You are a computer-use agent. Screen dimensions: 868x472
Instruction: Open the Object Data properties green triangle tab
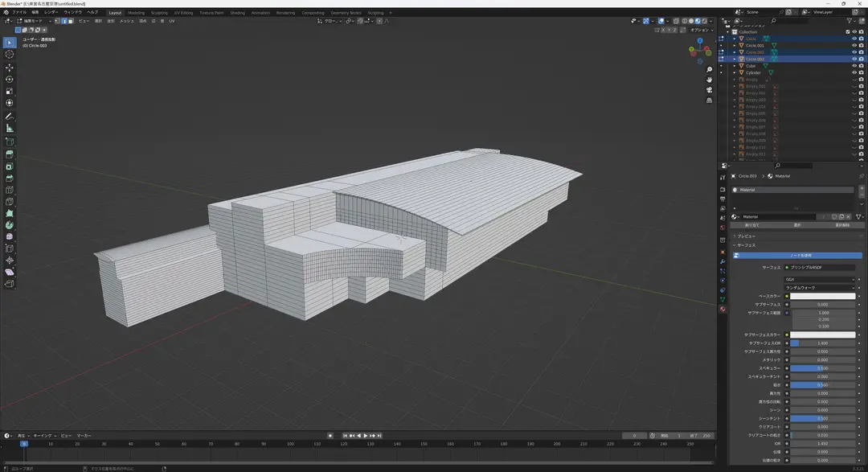click(723, 299)
